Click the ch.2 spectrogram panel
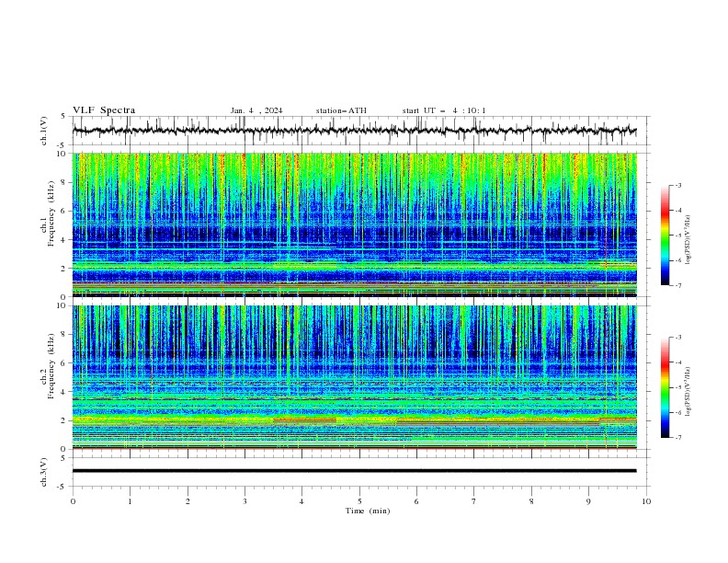 click(x=354, y=377)
